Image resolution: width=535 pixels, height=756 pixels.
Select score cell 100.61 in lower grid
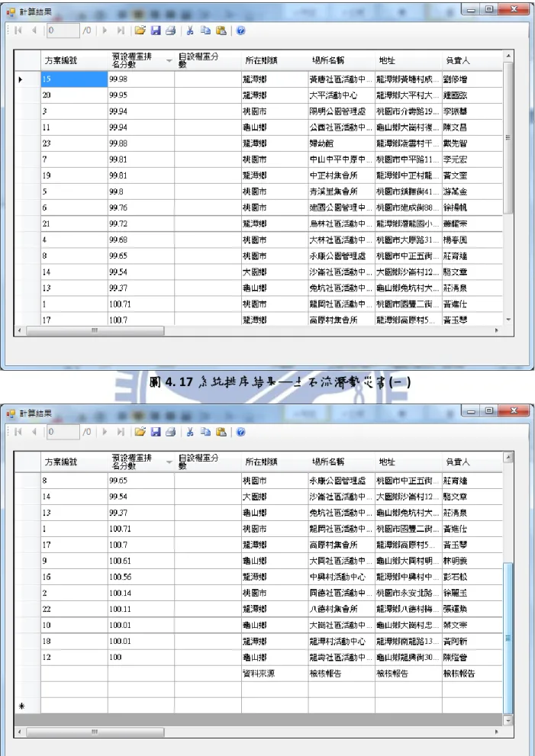point(141,561)
